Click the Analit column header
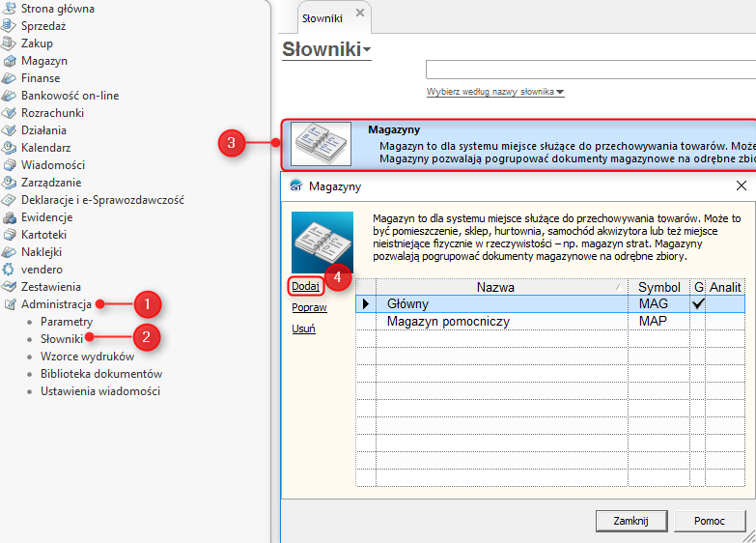This screenshot has height=543, width=756. 725,287
